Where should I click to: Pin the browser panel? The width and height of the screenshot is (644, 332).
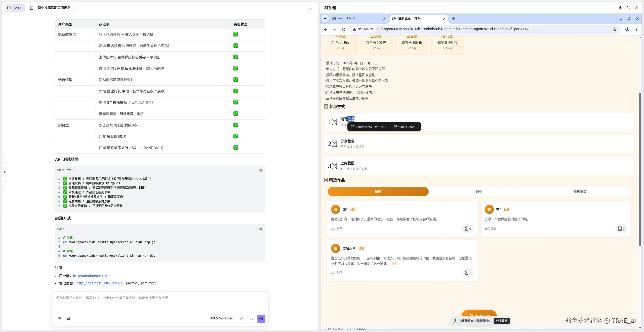[620, 8]
